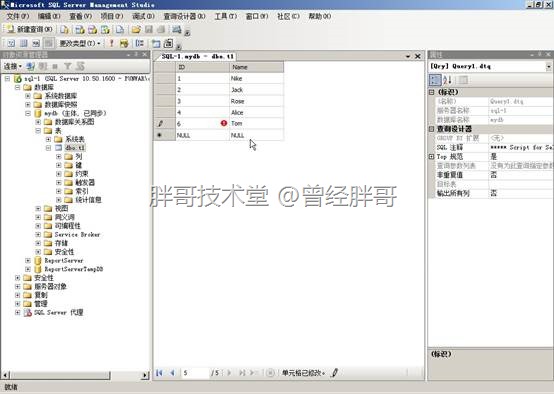
Task: Open the View menu
Action: point(80,16)
